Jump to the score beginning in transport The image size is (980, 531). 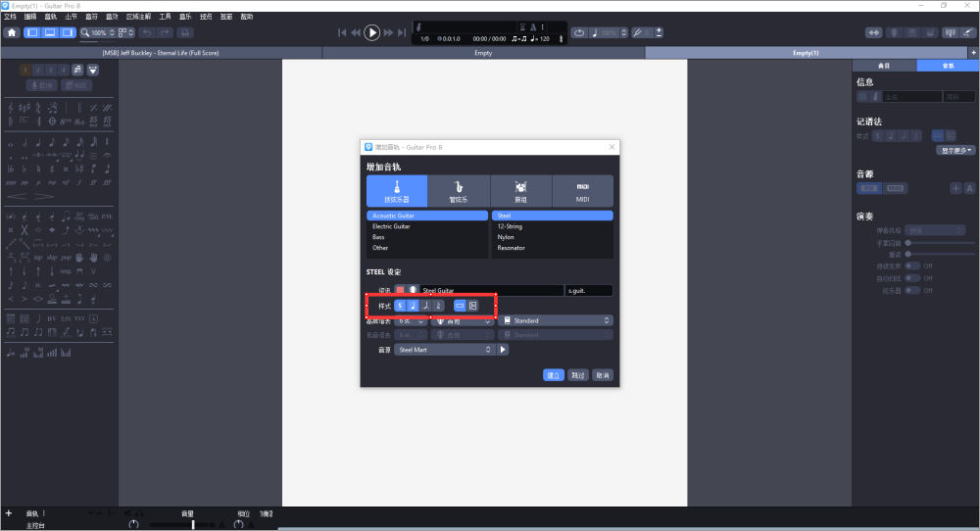tap(342, 32)
